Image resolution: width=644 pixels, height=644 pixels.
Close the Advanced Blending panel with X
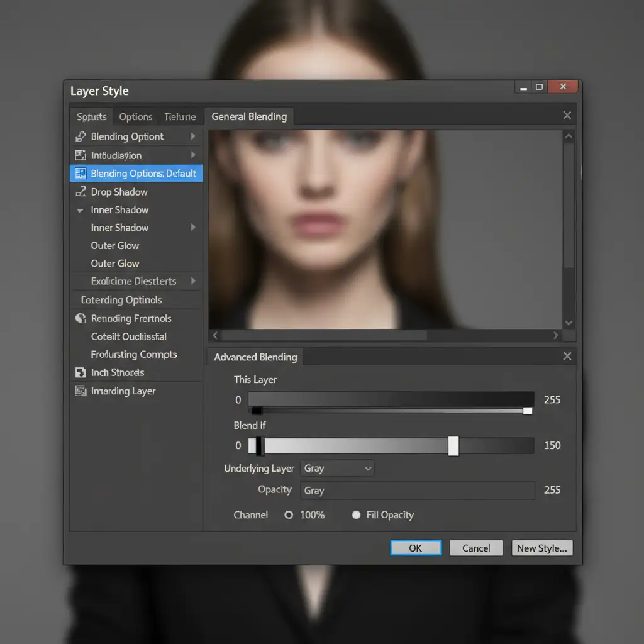tap(567, 357)
